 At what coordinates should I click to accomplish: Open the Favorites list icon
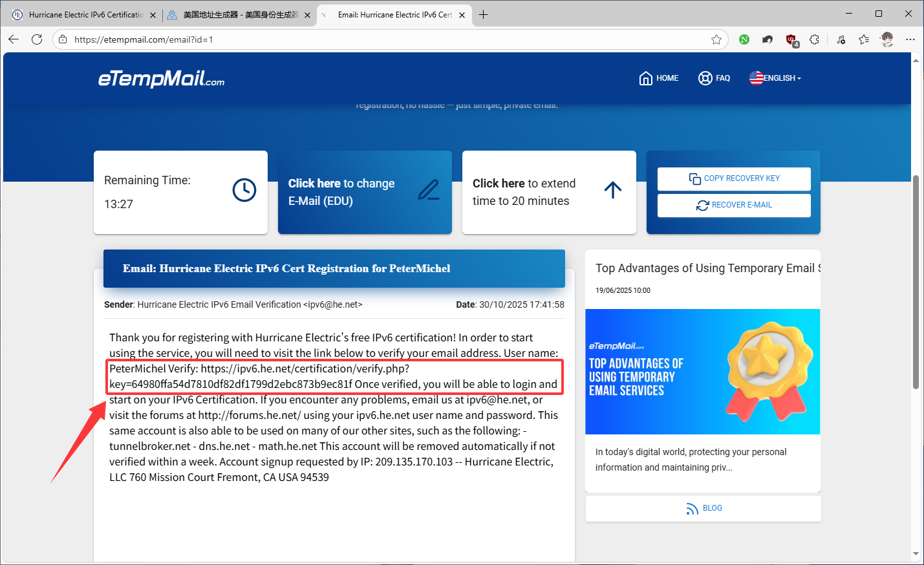click(864, 39)
